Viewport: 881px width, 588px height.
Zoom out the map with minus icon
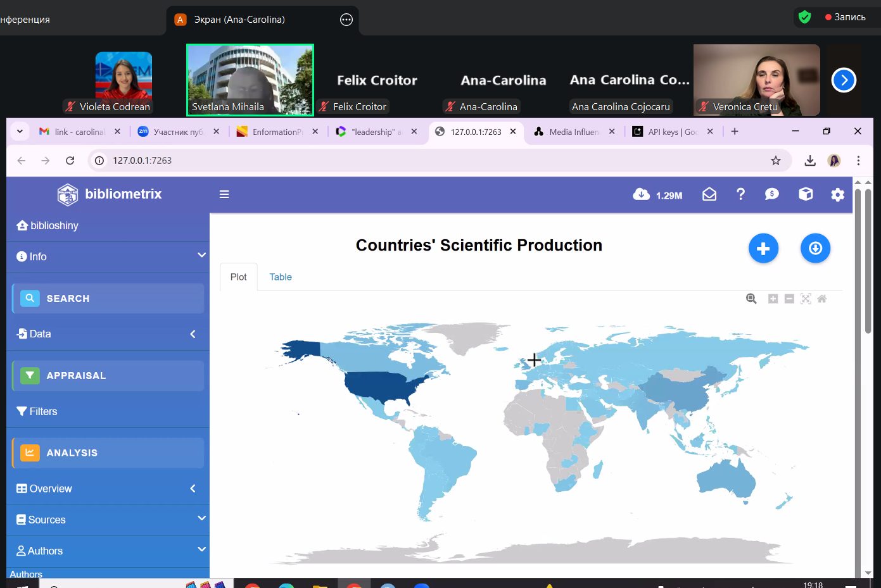[x=789, y=299]
